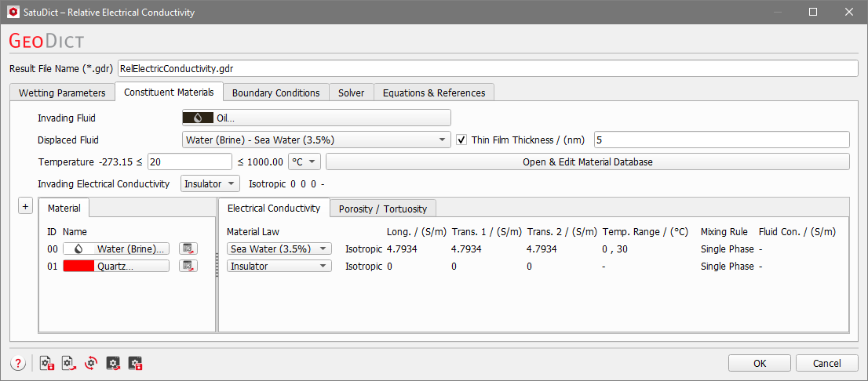Click the Material Law column header
The image size is (868, 381).
pyautogui.click(x=253, y=231)
